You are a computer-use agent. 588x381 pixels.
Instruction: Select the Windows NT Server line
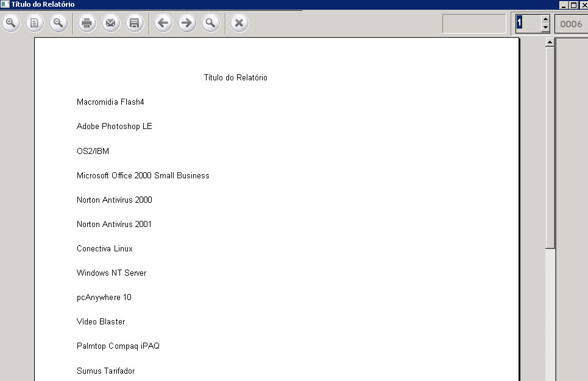[x=112, y=273]
